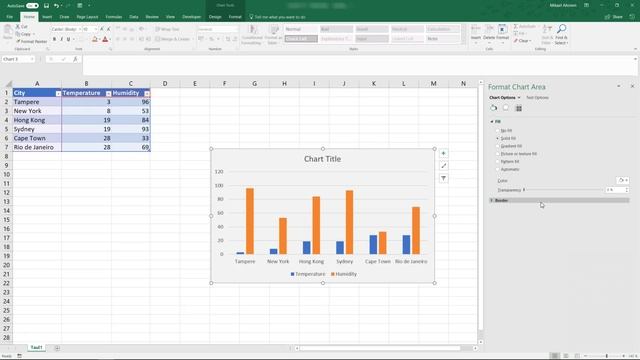Click the Fill Color bucket icon
This screenshot has height=360, width=640.
(95, 39)
